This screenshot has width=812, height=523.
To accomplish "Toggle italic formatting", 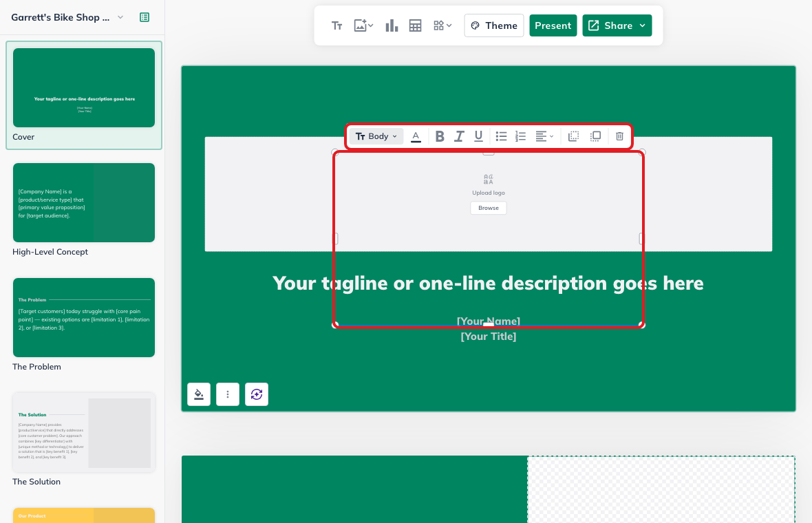I will point(459,136).
